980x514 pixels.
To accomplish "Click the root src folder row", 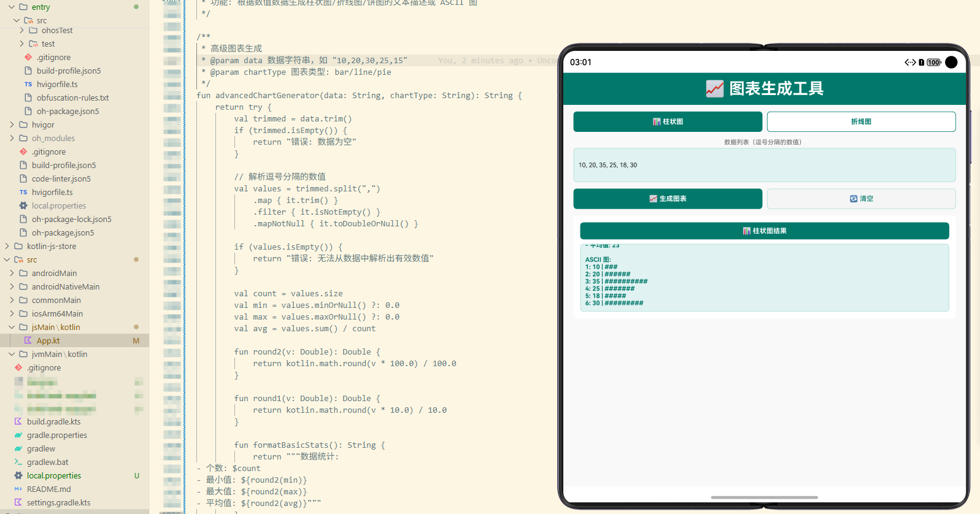I will coord(74,259).
